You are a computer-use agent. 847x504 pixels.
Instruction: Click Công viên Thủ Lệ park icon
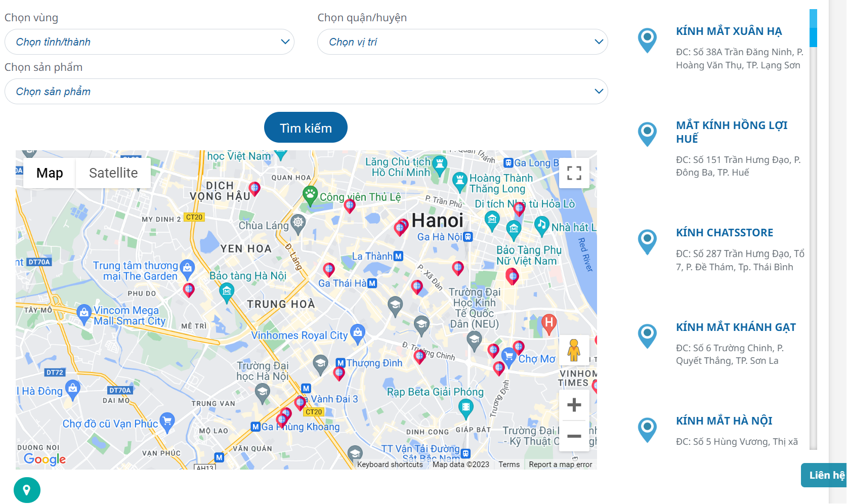pyautogui.click(x=310, y=195)
